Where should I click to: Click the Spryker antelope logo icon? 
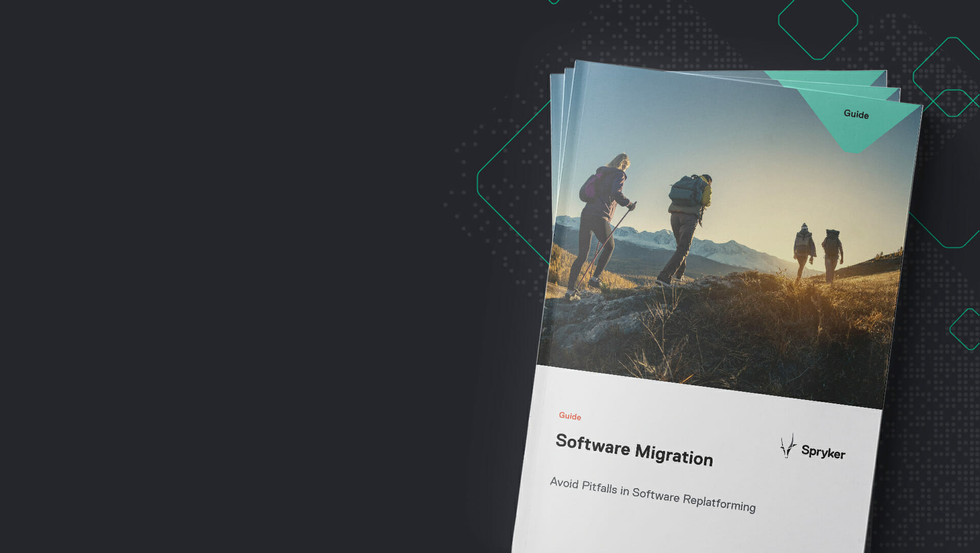coord(788,445)
